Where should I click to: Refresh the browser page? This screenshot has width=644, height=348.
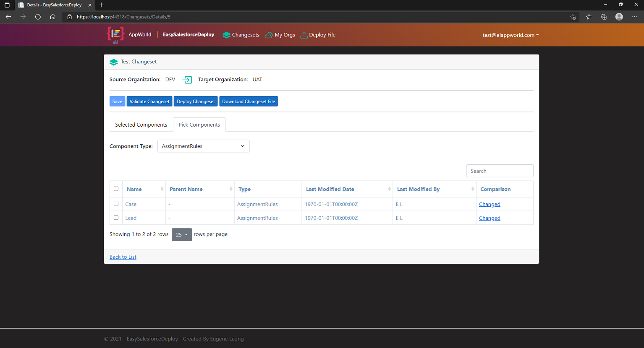click(x=38, y=17)
